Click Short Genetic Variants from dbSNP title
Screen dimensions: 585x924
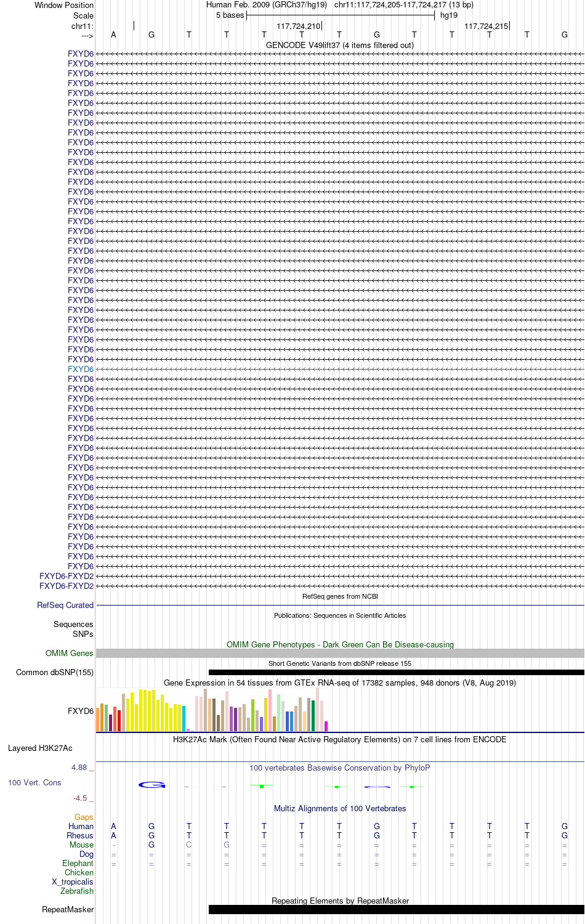[x=340, y=663]
